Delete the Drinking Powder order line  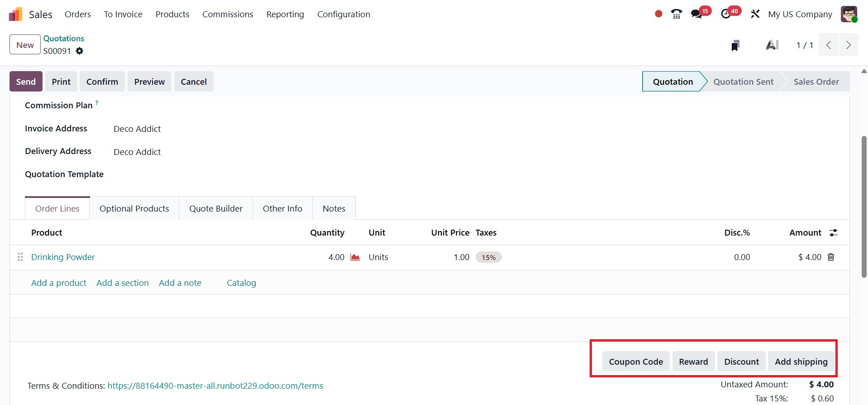pos(831,257)
